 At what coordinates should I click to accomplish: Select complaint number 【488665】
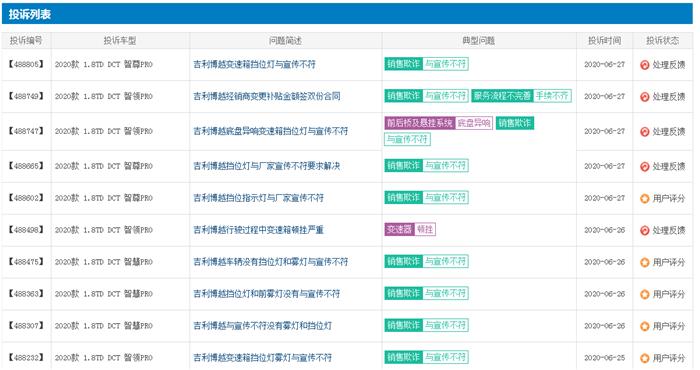tap(26, 166)
